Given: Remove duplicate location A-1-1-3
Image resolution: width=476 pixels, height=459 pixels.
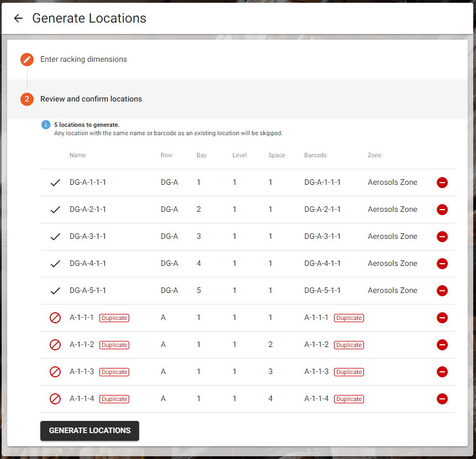Looking at the screenshot, I should click(x=442, y=372).
